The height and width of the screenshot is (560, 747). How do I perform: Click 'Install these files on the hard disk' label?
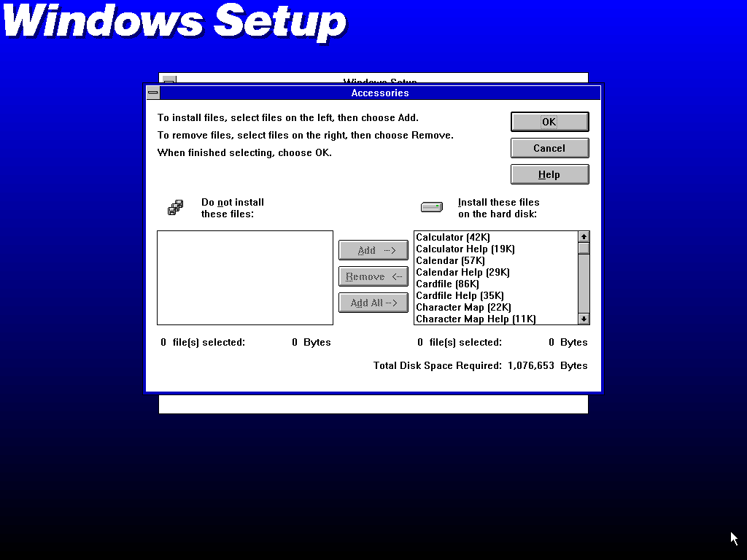[x=498, y=208]
